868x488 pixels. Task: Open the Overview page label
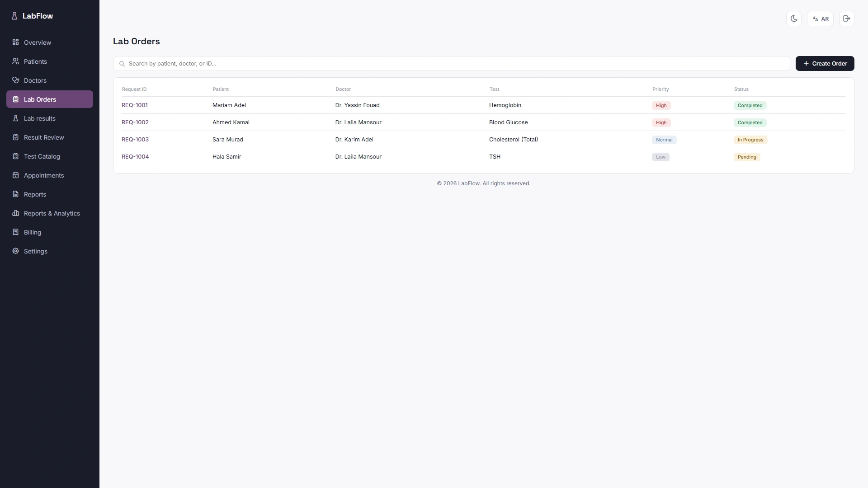pos(38,42)
